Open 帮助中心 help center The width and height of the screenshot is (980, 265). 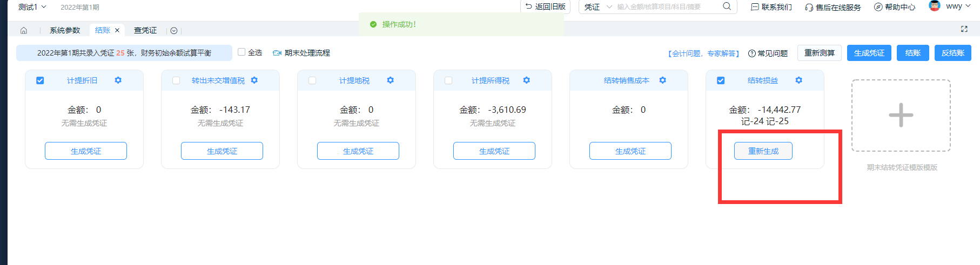[895, 7]
